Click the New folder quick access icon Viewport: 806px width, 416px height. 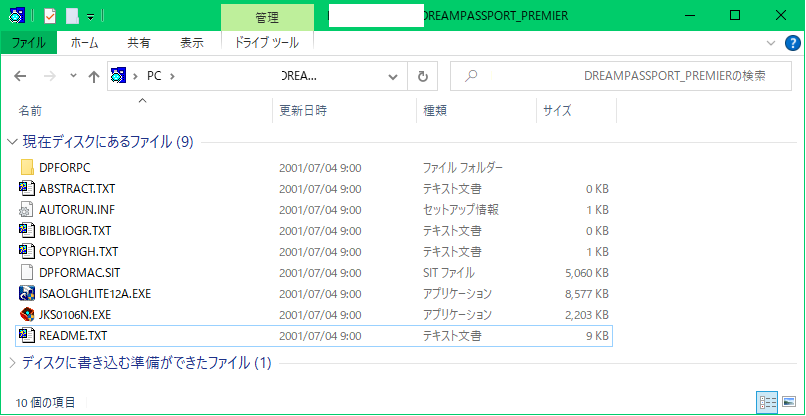click(x=72, y=16)
